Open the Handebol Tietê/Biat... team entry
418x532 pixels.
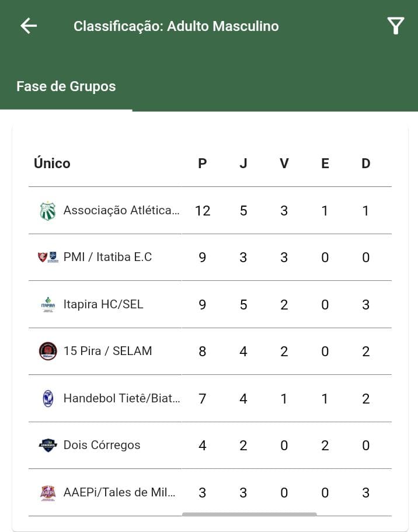(210, 398)
